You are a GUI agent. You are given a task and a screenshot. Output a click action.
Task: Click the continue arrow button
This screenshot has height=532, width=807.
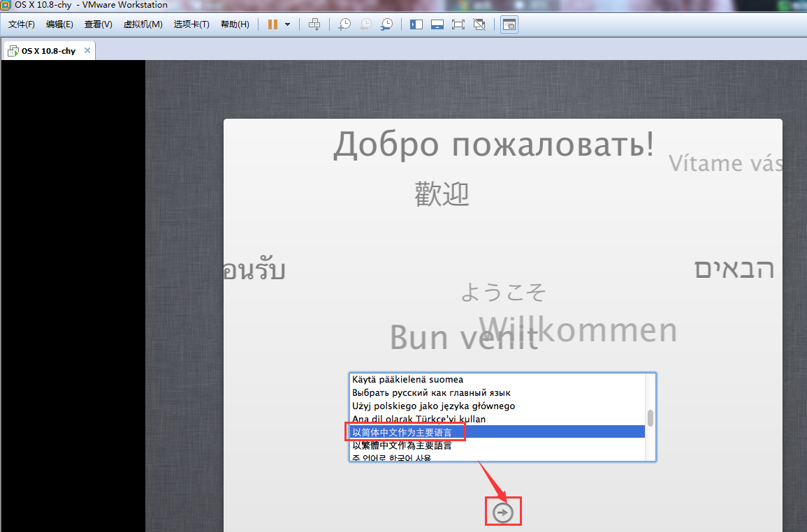(503, 512)
